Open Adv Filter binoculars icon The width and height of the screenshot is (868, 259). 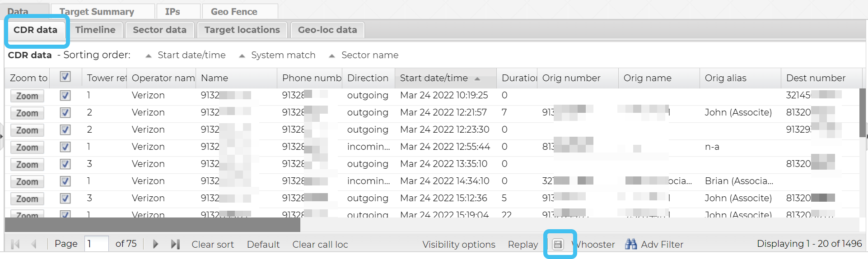pos(631,244)
